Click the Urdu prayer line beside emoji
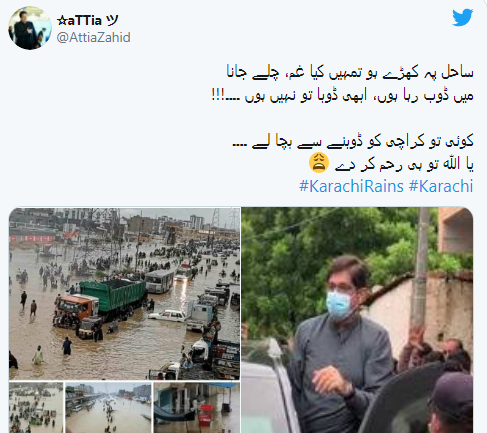 point(404,164)
